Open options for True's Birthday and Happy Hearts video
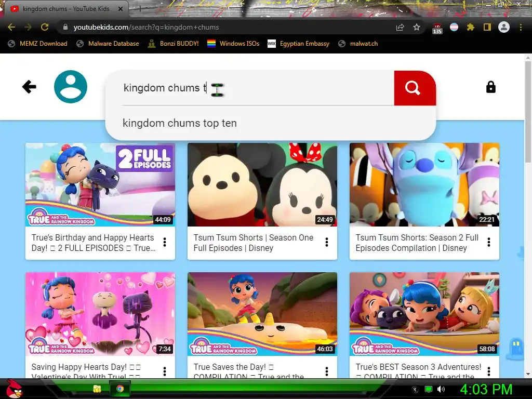Image resolution: width=532 pixels, height=399 pixels. [165, 242]
